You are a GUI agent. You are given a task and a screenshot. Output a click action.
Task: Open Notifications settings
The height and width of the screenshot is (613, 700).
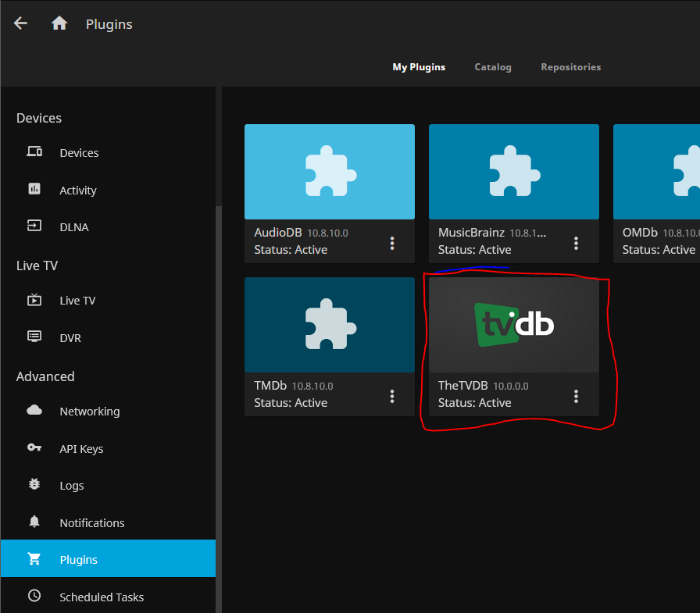pyautogui.click(x=92, y=523)
